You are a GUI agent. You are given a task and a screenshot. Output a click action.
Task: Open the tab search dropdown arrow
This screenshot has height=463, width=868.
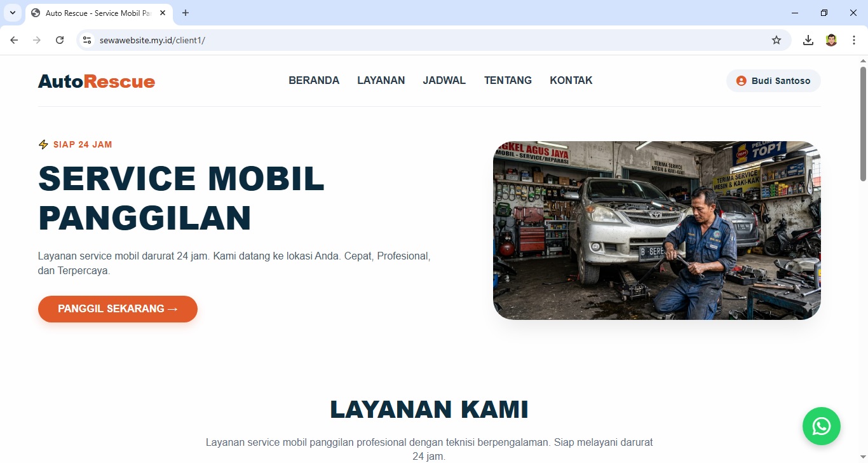[12, 13]
